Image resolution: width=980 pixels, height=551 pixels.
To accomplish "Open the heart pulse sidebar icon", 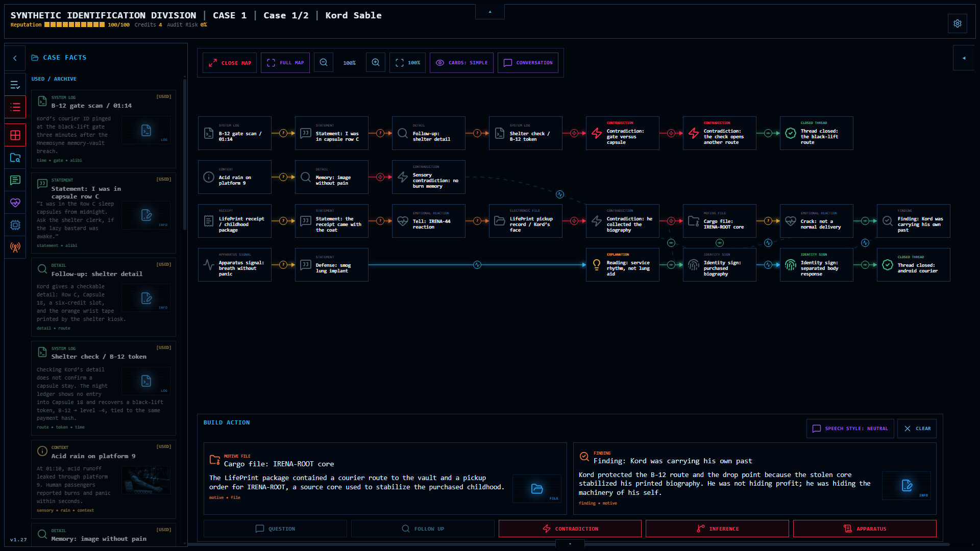I will (15, 203).
